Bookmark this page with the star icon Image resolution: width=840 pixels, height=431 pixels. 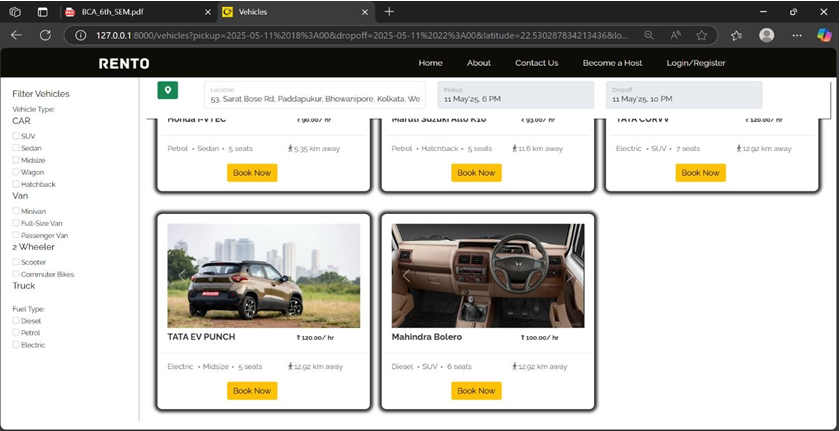pyautogui.click(x=702, y=35)
